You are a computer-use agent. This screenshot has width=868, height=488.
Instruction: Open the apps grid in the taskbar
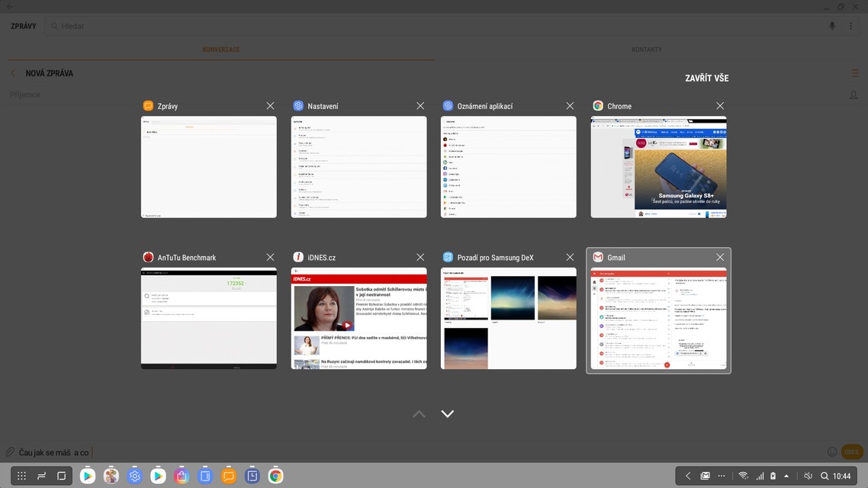(x=21, y=476)
